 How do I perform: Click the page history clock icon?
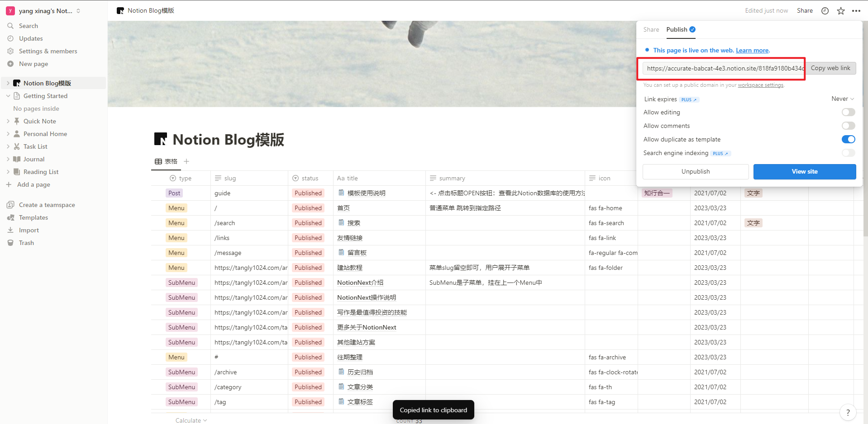(825, 11)
